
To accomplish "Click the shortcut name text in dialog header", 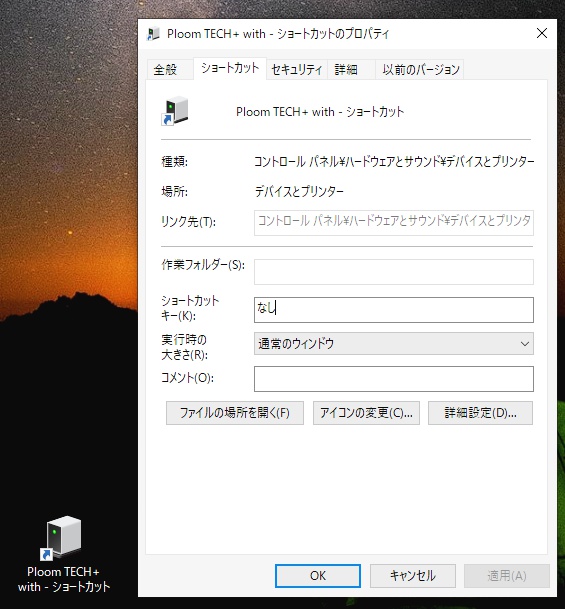I will [x=320, y=112].
